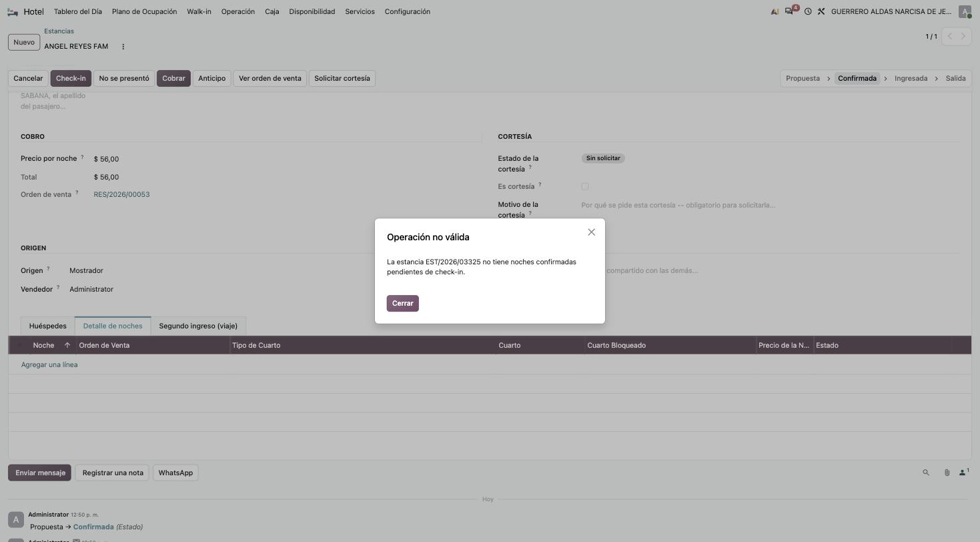The height and width of the screenshot is (542, 980).
Task: Open the Hotel app home icon
Action: click(12, 11)
